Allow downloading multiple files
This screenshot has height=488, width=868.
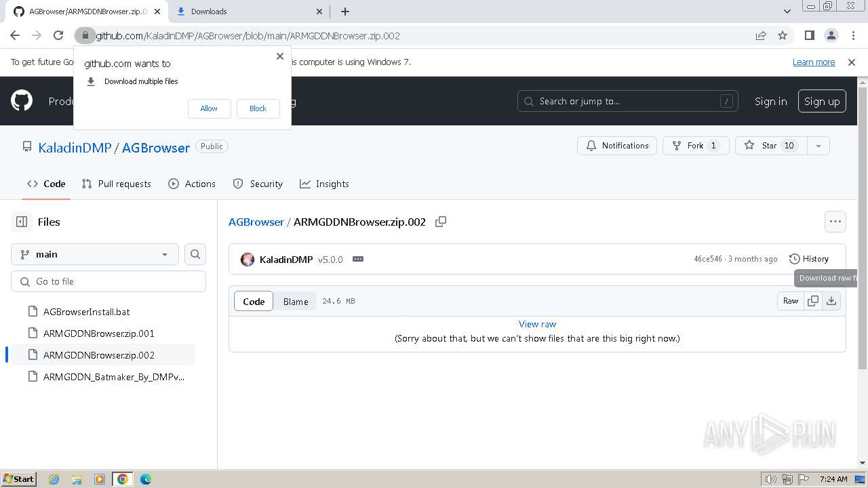click(209, 108)
